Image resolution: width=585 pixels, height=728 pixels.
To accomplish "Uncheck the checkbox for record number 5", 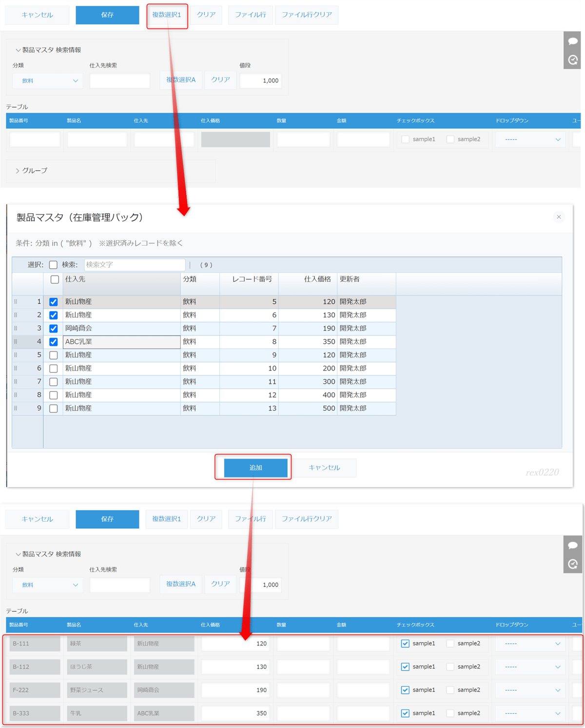I will tap(54, 302).
